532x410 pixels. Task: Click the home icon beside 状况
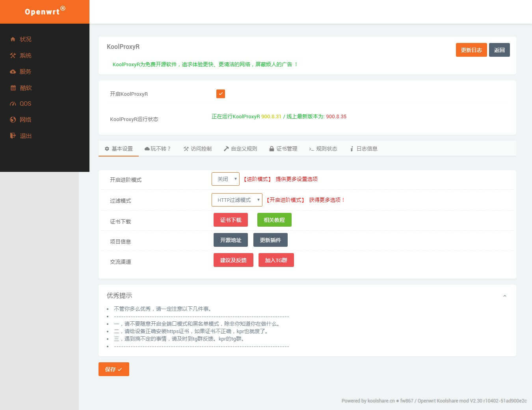click(13, 39)
